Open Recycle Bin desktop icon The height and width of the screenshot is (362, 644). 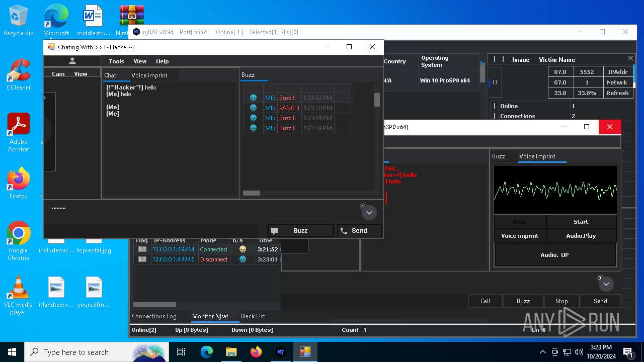coord(19,21)
